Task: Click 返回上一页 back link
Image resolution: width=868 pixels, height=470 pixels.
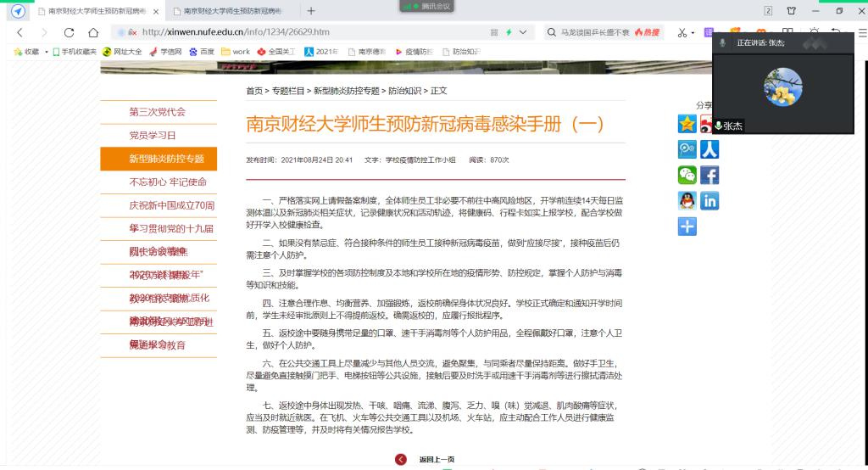Action: tap(437, 459)
